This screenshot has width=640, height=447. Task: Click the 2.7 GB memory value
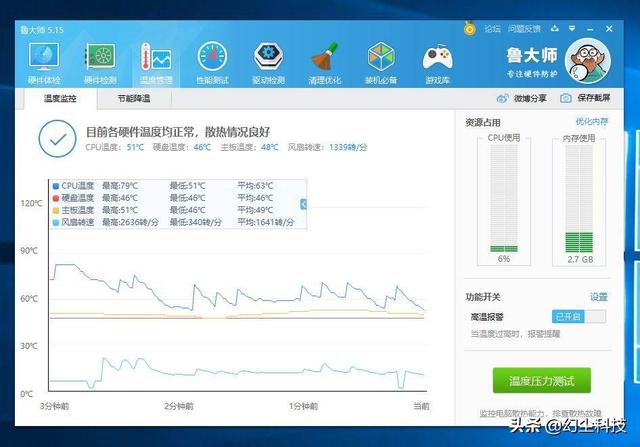pos(580,259)
